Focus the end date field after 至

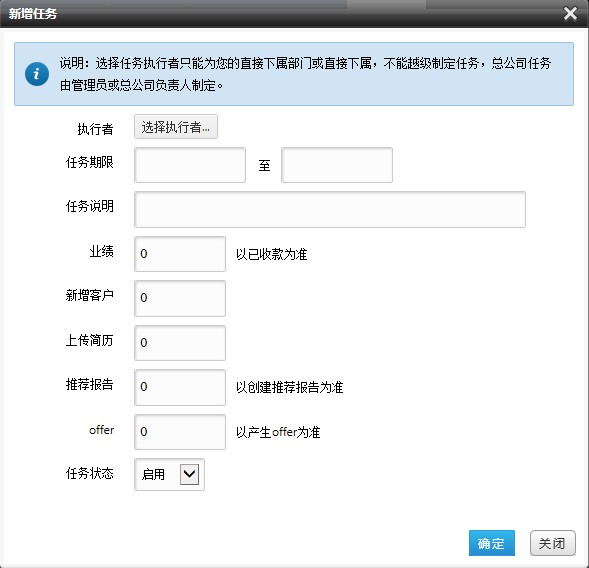click(337, 165)
